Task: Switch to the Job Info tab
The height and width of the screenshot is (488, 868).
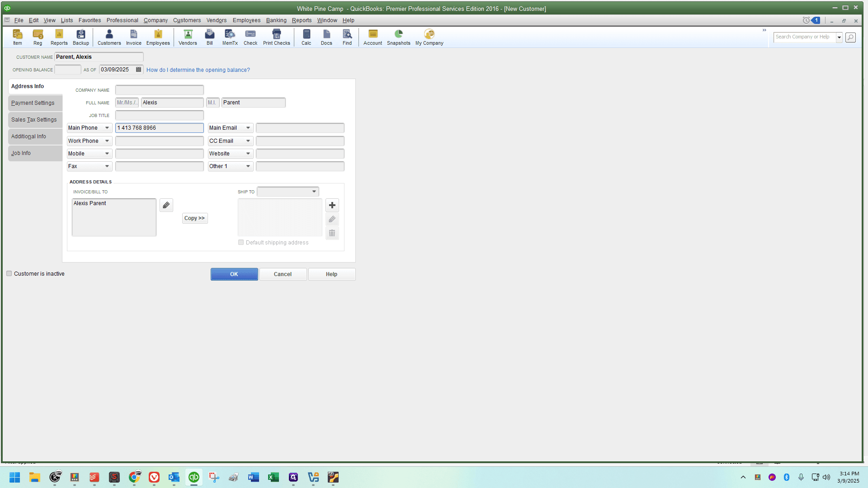Action: [35, 153]
